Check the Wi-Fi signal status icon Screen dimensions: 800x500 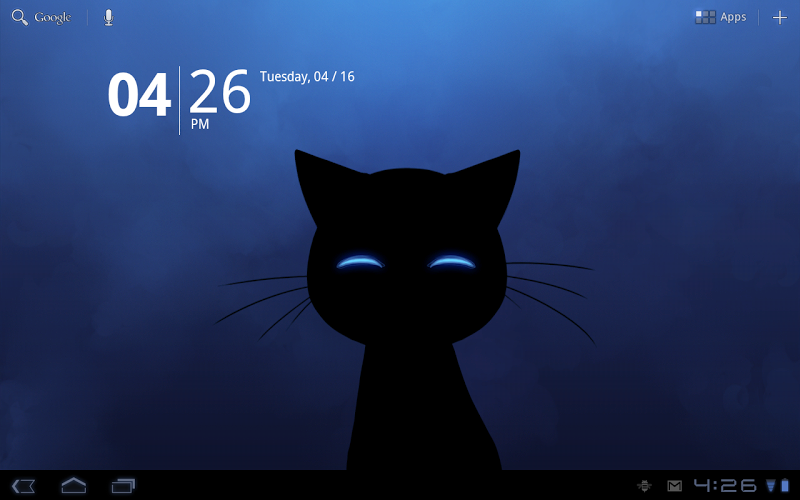coord(770,485)
